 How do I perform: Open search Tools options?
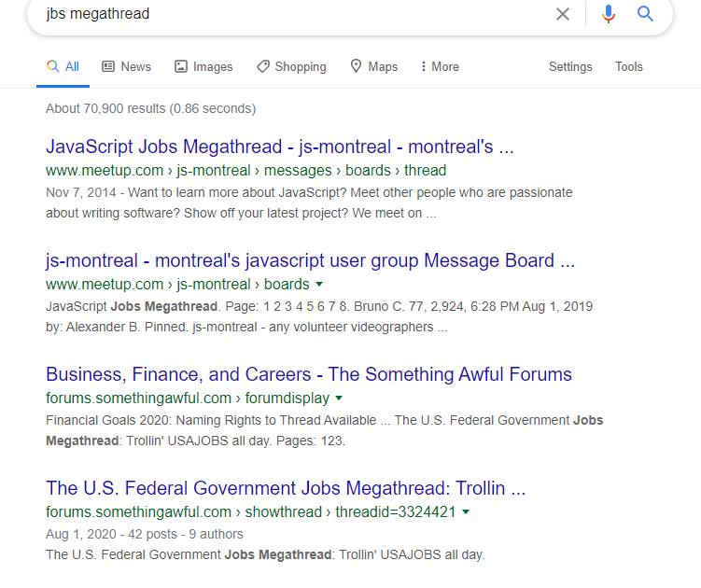629,66
